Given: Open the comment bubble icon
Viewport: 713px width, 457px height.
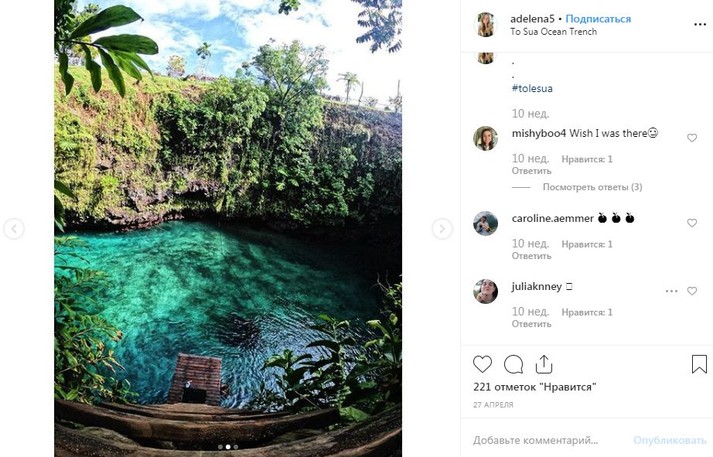Looking at the screenshot, I should [x=513, y=364].
